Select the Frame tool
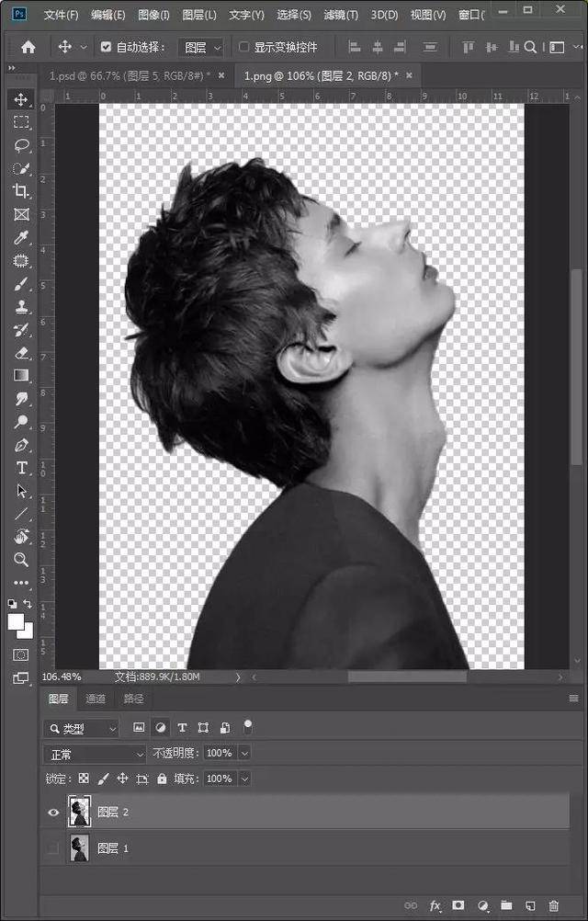The image size is (588, 921). (x=21, y=214)
